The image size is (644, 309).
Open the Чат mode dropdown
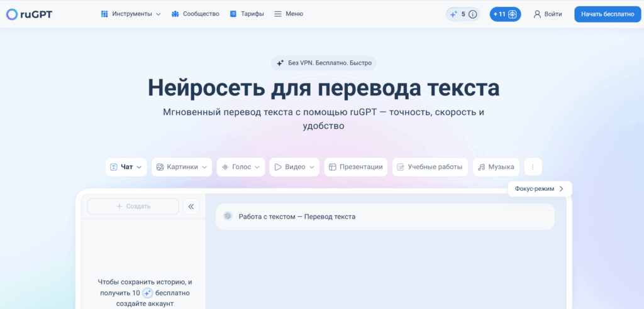point(126,167)
